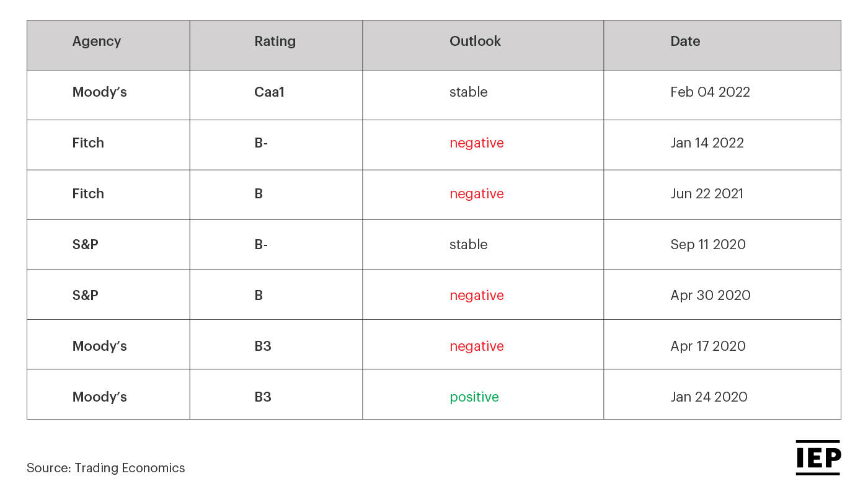Click negative outlook for Jun 22 2021
The width and height of the screenshot is (868, 502).
(x=477, y=194)
